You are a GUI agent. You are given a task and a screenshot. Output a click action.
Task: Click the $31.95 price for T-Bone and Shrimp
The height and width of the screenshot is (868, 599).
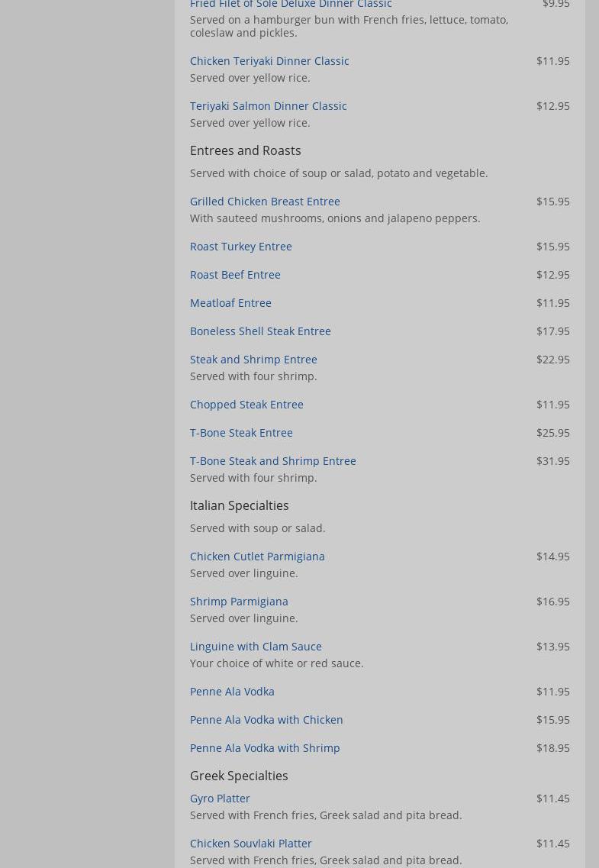[x=552, y=461]
